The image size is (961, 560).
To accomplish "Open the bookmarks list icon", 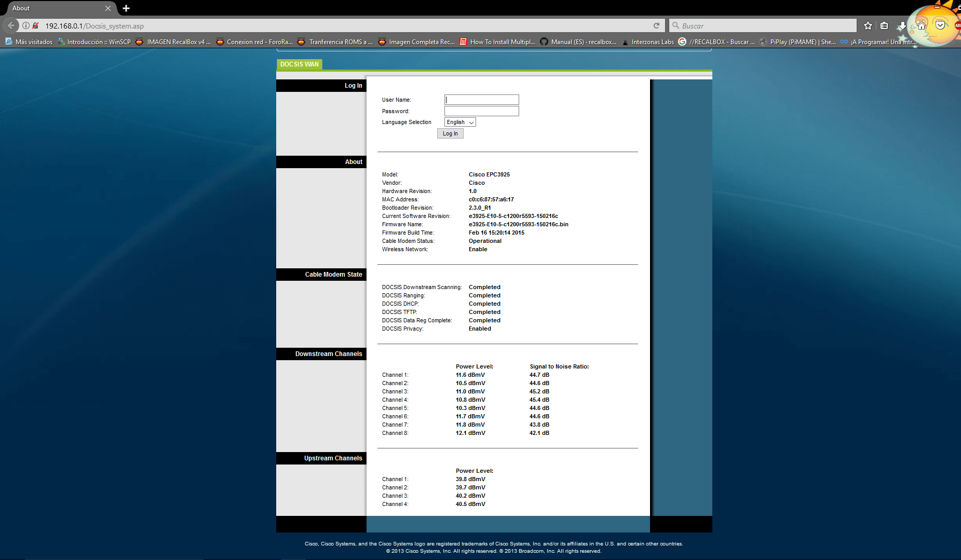I will (x=884, y=25).
